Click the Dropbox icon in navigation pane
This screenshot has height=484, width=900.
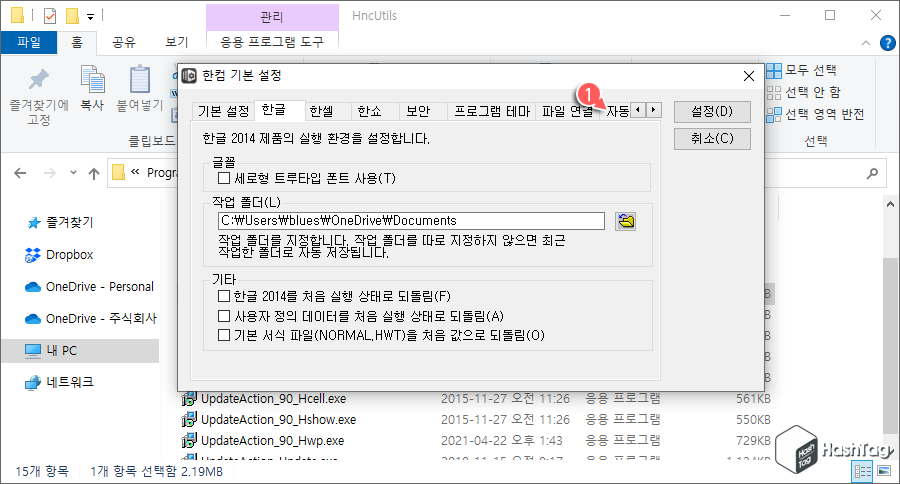tap(33, 254)
